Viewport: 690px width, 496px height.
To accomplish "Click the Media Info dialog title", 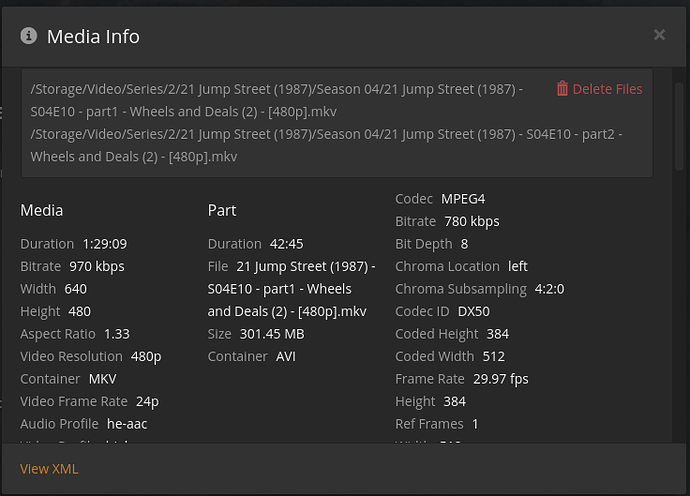I will [93, 37].
